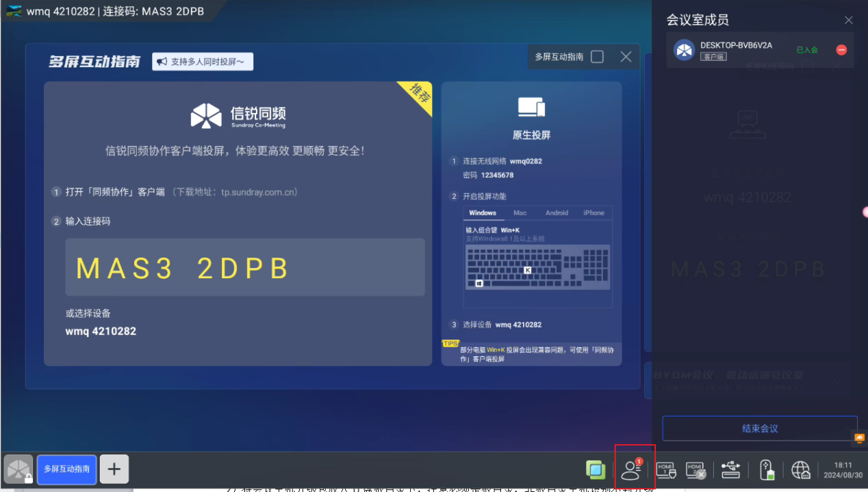The width and height of the screenshot is (868, 492).
Task: Open the green multi-window screens icon
Action: click(596, 469)
